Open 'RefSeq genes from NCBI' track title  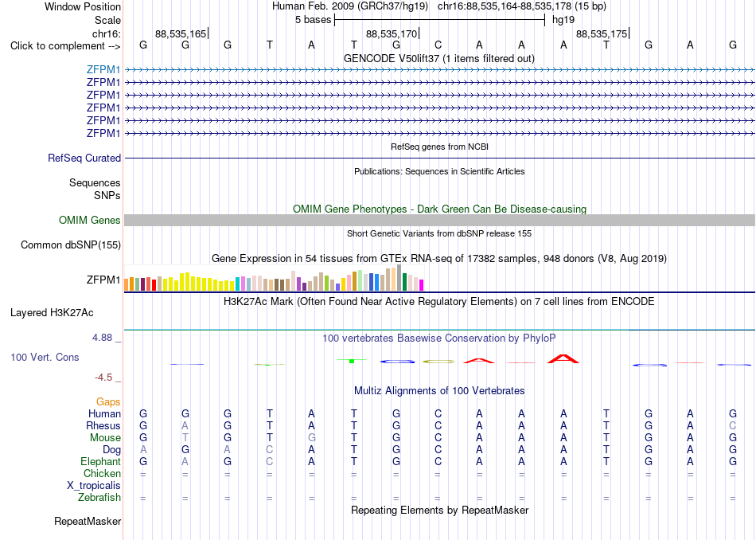[x=439, y=147]
